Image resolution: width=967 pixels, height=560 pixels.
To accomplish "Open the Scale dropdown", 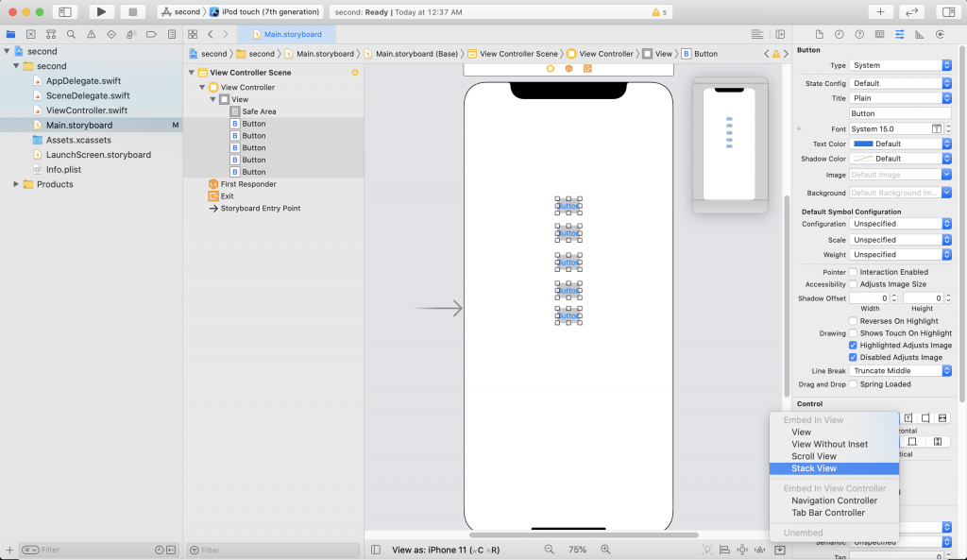I will [900, 240].
